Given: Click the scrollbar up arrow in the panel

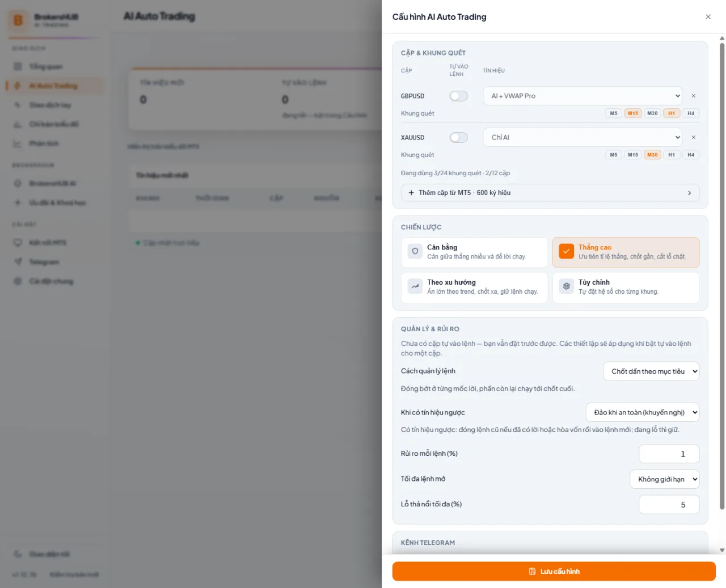Looking at the screenshot, I should [722, 39].
